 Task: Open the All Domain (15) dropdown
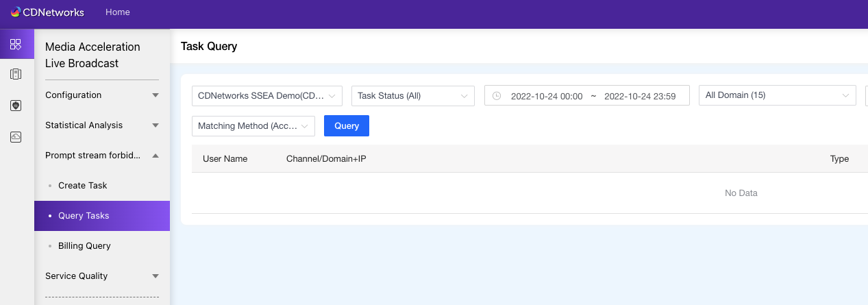coord(778,95)
